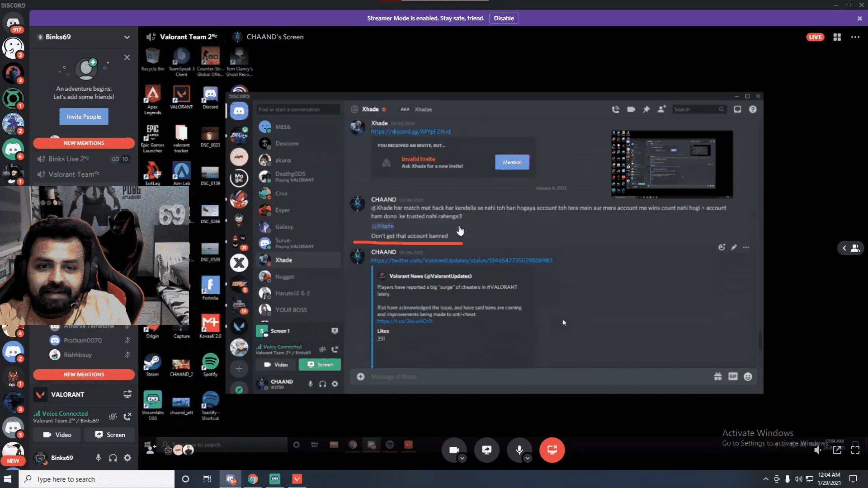Open Google Chrome from the taskbar

coord(253,479)
